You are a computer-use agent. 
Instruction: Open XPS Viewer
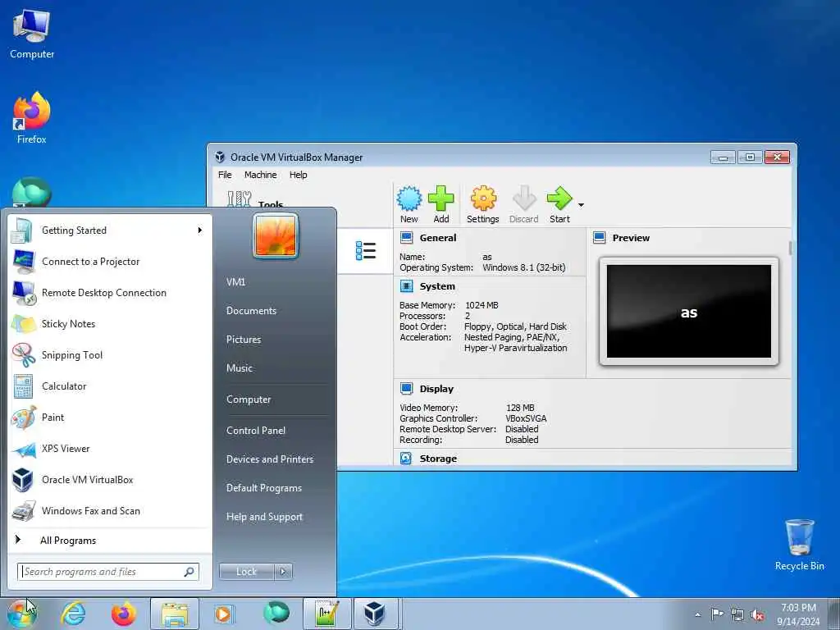click(107, 449)
